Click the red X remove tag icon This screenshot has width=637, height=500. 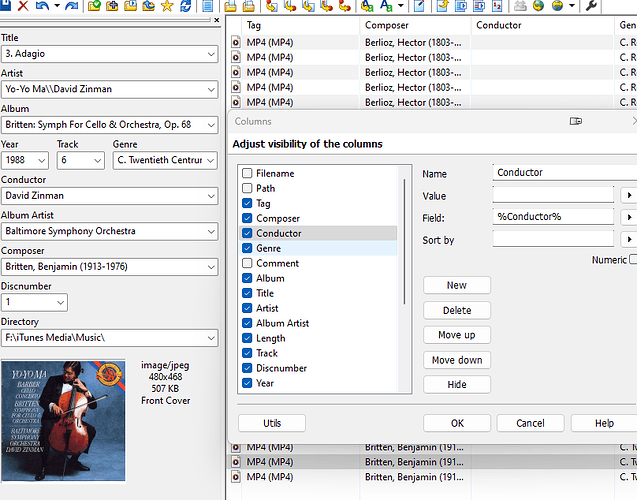pyautogui.click(x=23, y=6)
